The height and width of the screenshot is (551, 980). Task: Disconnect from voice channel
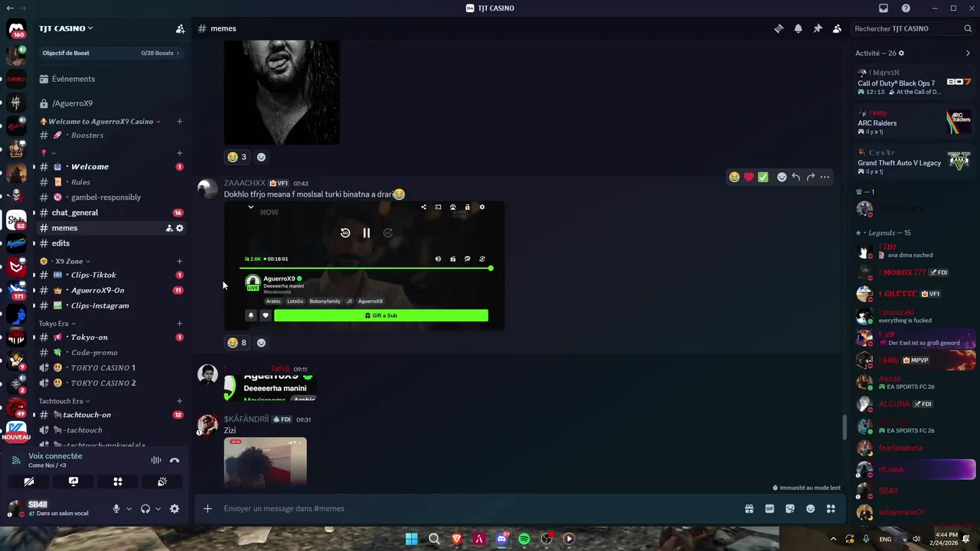(175, 460)
